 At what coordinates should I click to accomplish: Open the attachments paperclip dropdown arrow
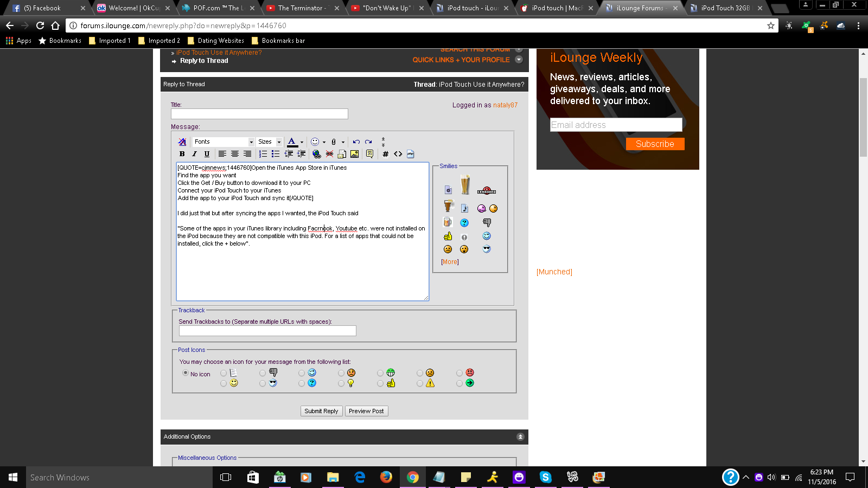pos(343,142)
